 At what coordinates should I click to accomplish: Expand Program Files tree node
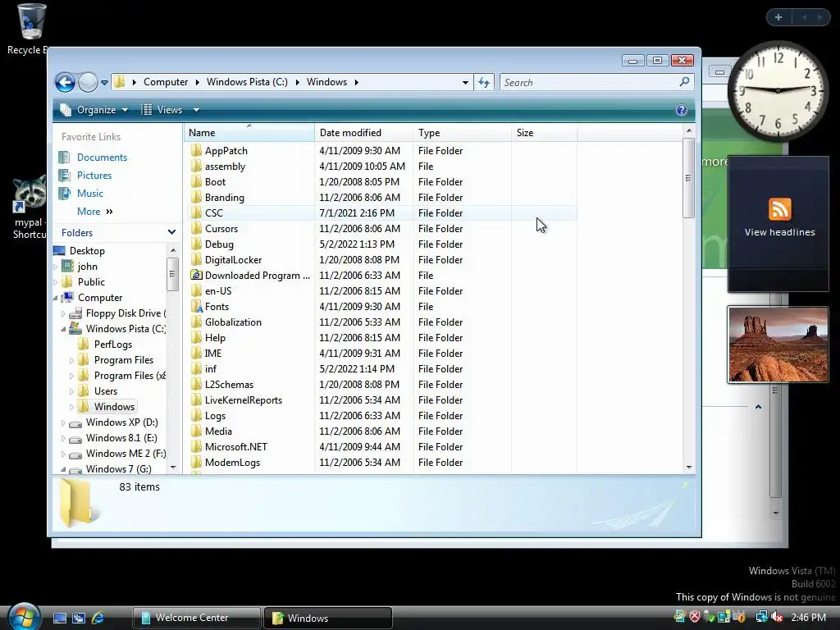72,360
